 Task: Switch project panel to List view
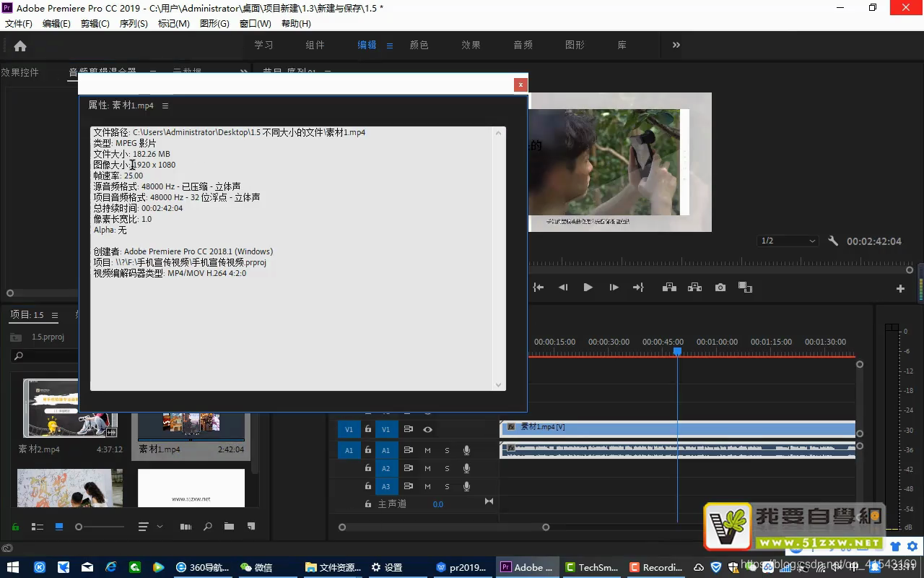pyautogui.click(x=38, y=527)
